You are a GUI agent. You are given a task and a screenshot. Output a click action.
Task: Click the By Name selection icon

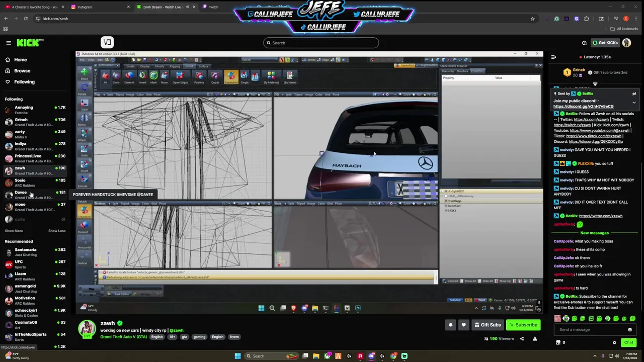coord(290,76)
